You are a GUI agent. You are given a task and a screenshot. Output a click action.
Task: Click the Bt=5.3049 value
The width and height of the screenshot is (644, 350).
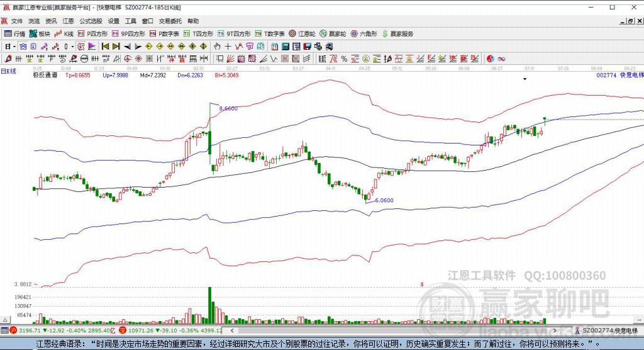(226, 76)
